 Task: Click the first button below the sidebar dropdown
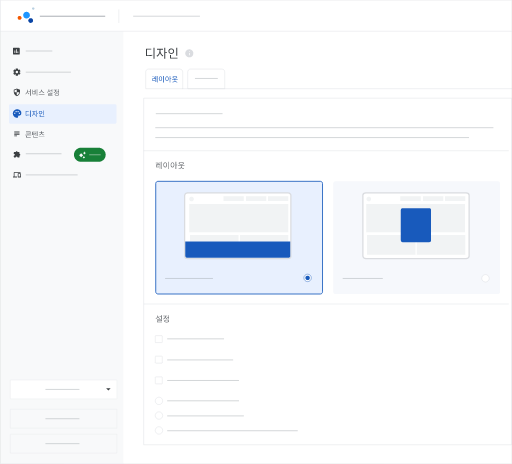tap(64, 419)
